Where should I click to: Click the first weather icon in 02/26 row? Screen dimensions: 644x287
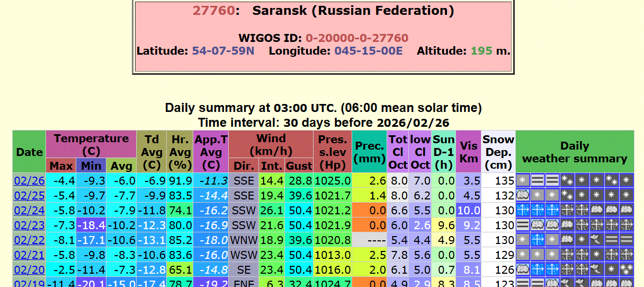click(x=523, y=180)
